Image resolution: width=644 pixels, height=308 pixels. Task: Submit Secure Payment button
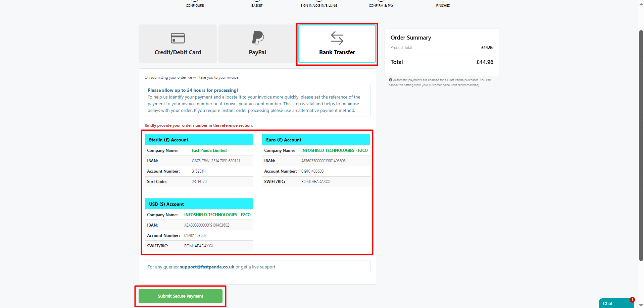click(x=181, y=296)
